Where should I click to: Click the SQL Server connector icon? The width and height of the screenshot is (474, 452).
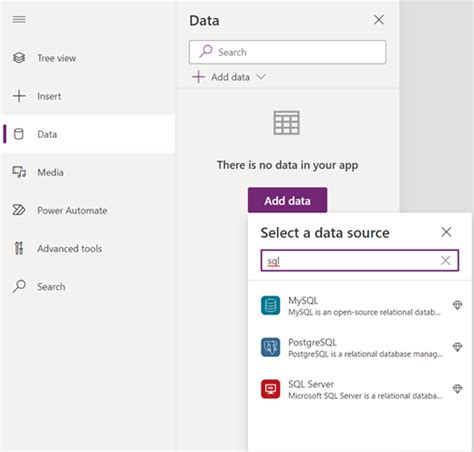coord(270,389)
